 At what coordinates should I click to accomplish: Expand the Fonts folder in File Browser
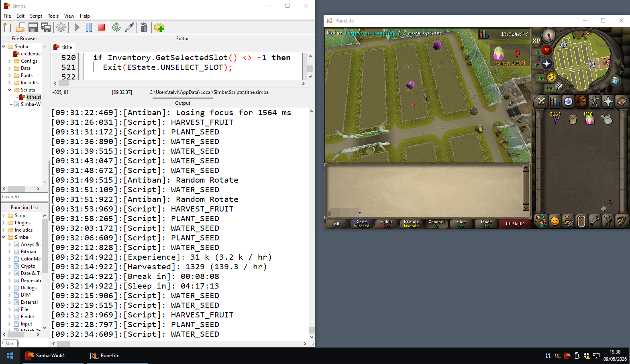[x=10, y=75]
